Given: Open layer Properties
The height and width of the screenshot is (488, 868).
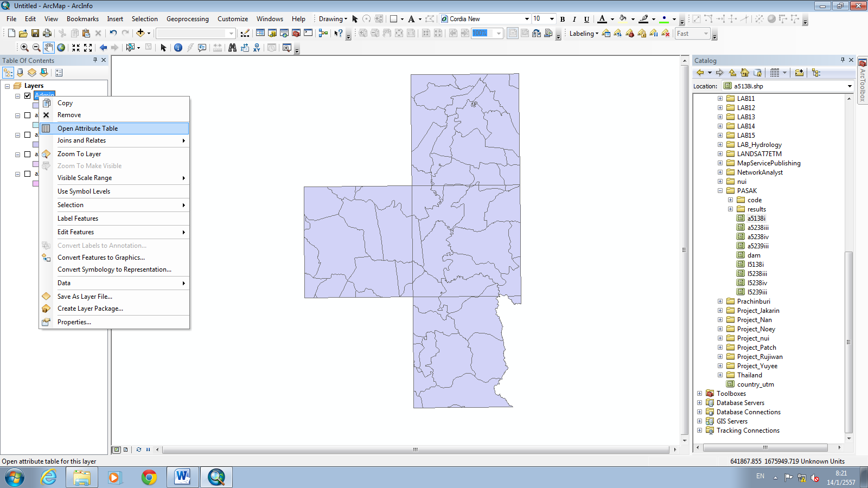Looking at the screenshot, I should (x=114, y=322).
